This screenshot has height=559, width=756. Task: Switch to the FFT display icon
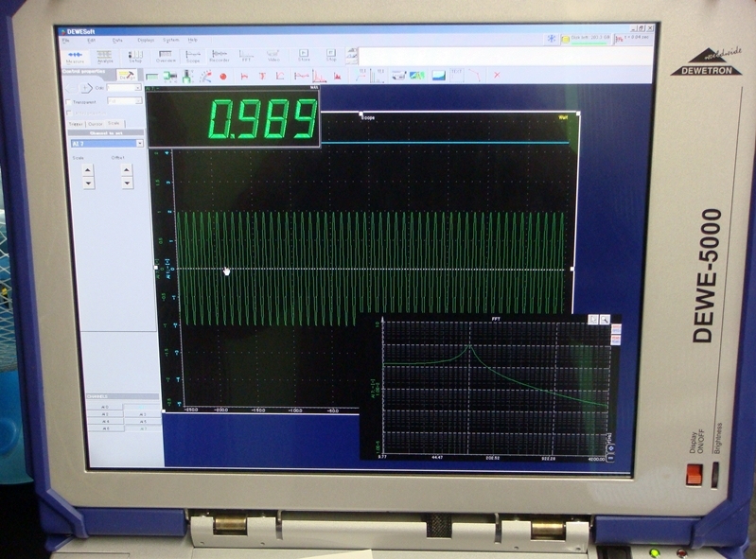coord(247,56)
